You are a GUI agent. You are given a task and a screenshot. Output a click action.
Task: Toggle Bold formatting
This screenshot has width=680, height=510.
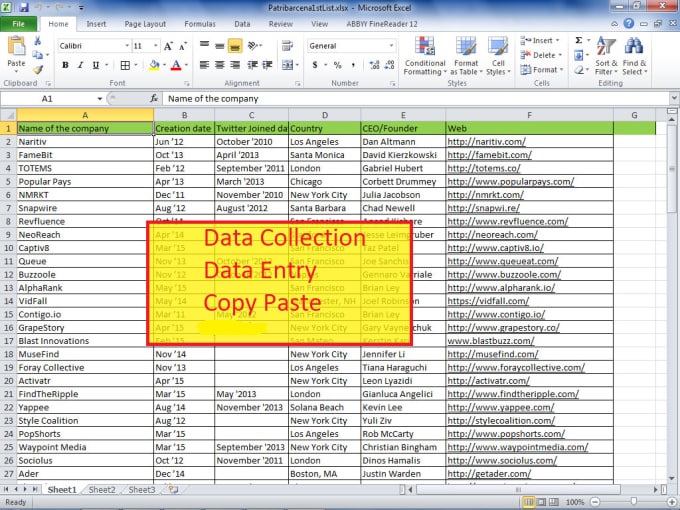66,65
